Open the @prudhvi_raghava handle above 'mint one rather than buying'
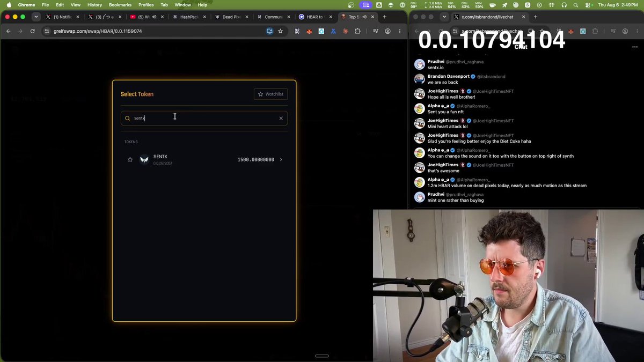644x362 pixels. pyautogui.click(x=465, y=195)
